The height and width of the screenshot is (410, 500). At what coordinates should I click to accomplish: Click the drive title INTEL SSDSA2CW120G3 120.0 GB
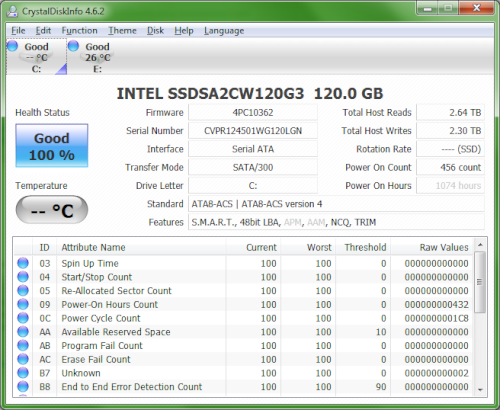250,94
